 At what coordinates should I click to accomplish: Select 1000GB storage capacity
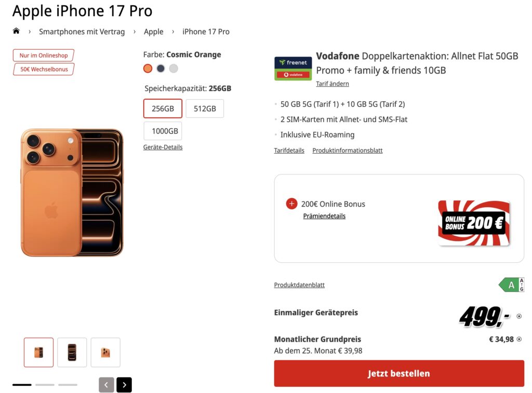pos(163,131)
